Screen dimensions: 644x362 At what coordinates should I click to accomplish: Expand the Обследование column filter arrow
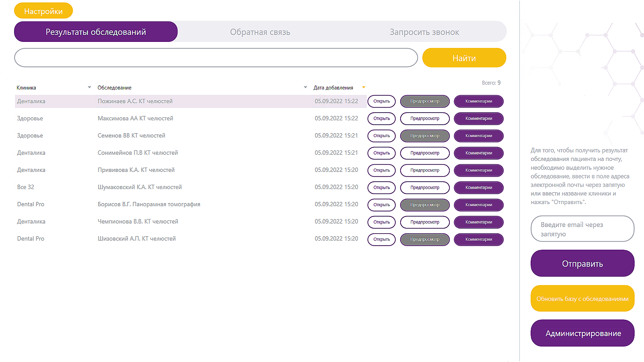(305, 87)
